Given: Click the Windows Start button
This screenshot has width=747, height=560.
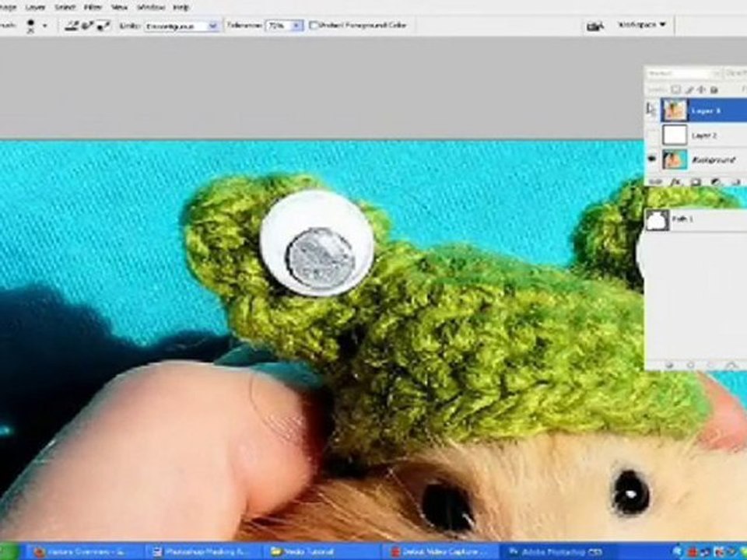Looking at the screenshot, I should pos(9,551).
